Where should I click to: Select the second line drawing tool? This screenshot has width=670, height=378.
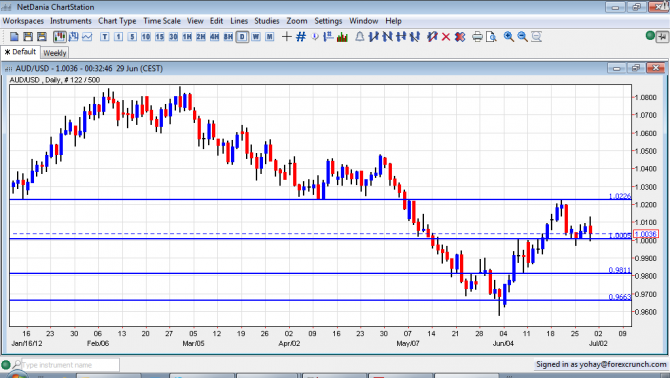coord(387,37)
